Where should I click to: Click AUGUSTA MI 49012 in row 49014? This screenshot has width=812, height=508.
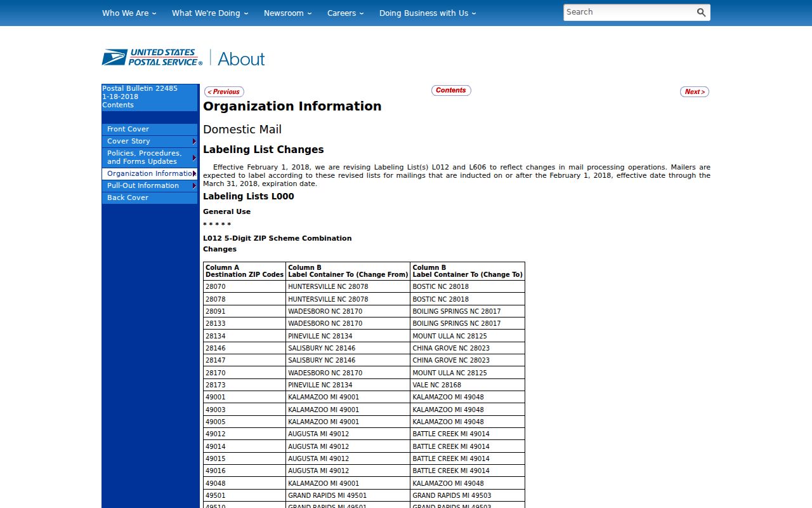pos(348,446)
